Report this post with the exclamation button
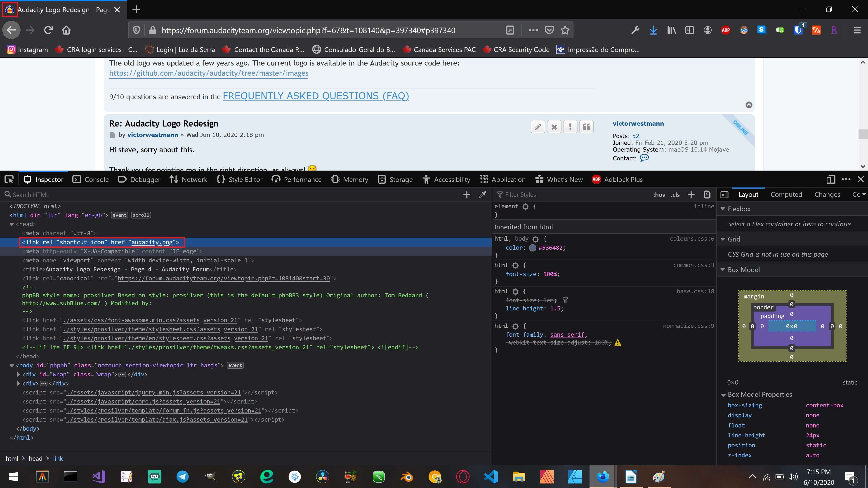The width and height of the screenshot is (868, 488). (570, 127)
